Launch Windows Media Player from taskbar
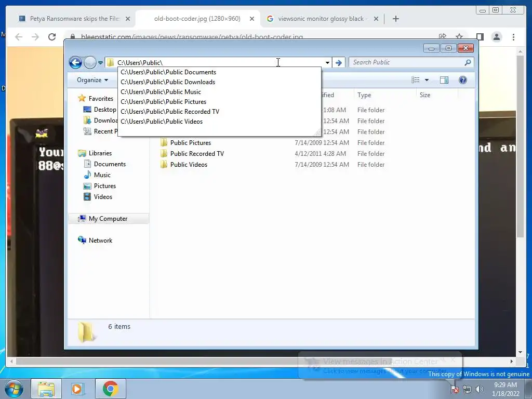The height and width of the screenshot is (399, 532). pos(77,389)
